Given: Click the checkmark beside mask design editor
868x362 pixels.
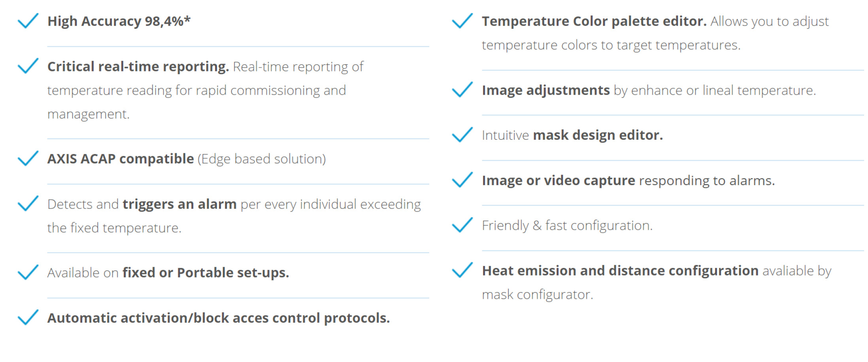Looking at the screenshot, I should [462, 135].
